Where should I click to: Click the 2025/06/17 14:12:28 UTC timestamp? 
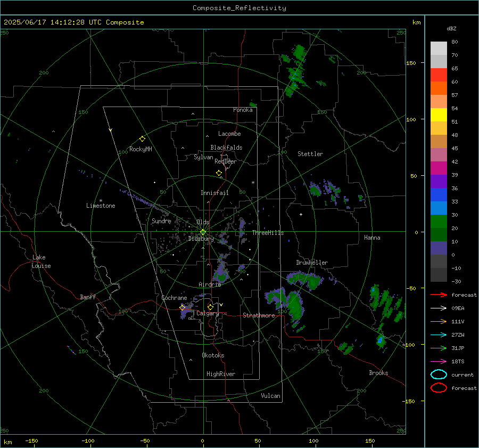(x=53, y=22)
